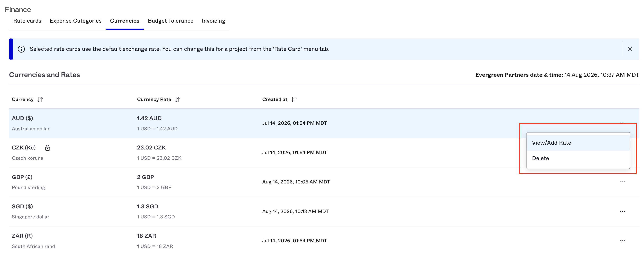The image size is (644, 258).
Task: Dismiss the default exchange rate info banner
Action: click(x=630, y=49)
